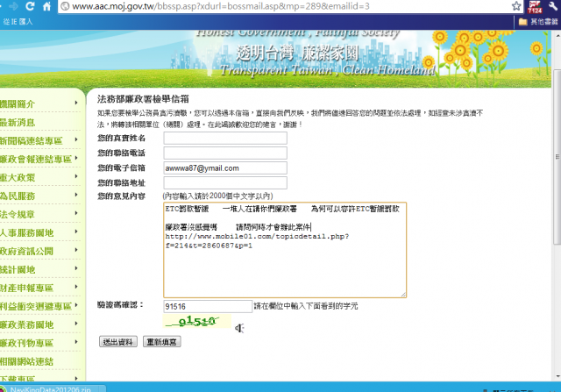Open 財產申報專區 in the sidebar

click(x=27, y=289)
